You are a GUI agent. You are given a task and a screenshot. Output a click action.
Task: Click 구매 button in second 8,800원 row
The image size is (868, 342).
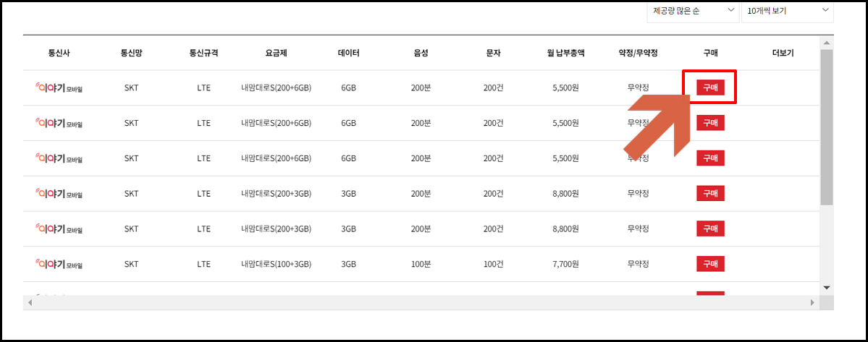coord(710,228)
